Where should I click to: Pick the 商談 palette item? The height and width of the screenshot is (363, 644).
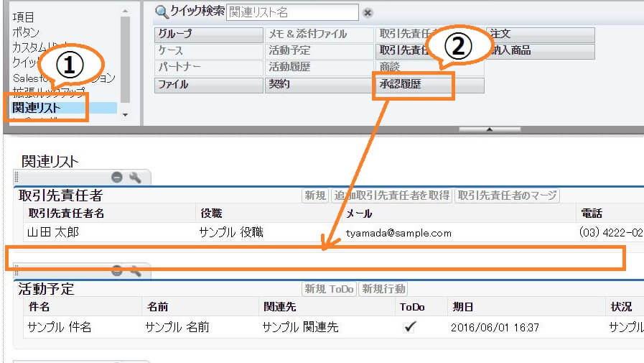point(429,68)
